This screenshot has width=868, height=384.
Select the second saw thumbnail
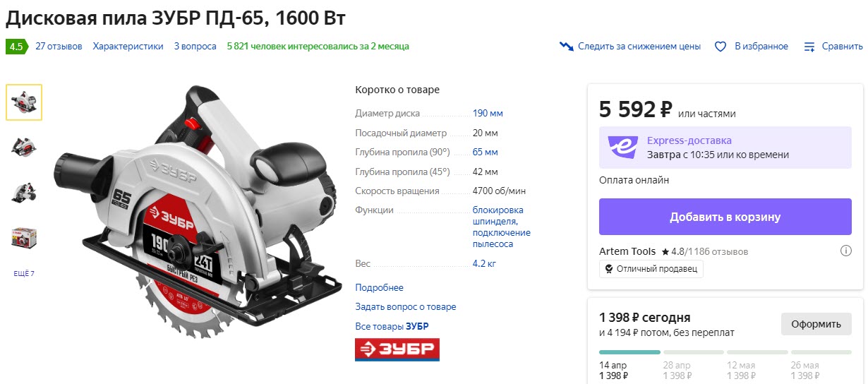(x=24, y=147)
